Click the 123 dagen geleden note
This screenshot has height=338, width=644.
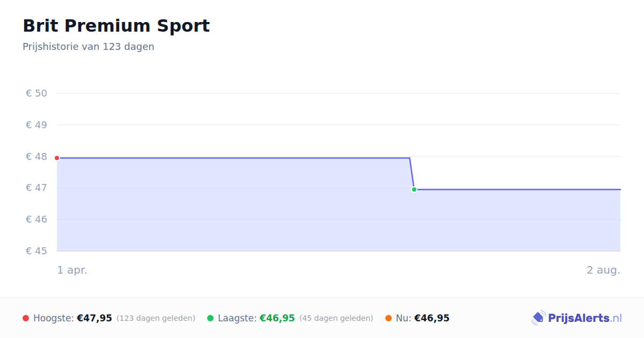(x=156, y=318)
